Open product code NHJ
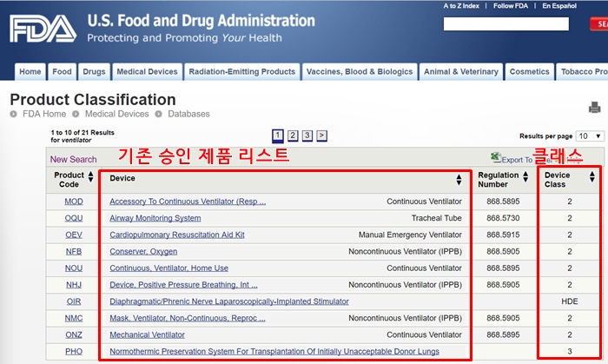608x364 pixels. point(74,285)
